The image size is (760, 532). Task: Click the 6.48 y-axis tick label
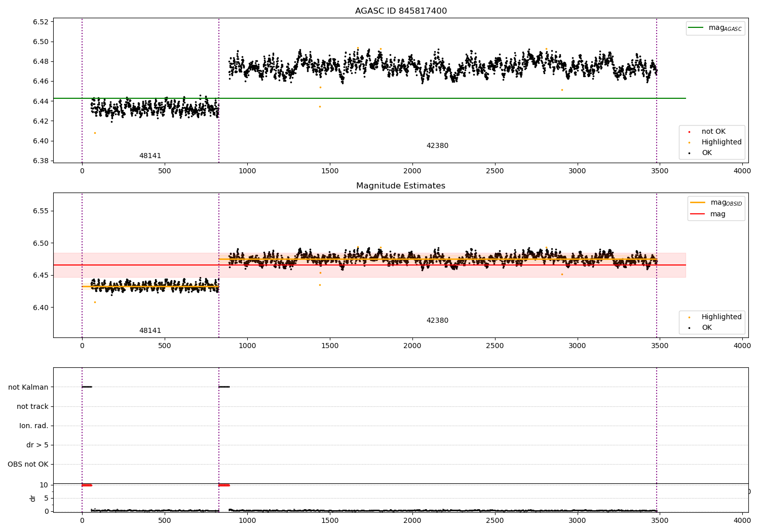click(41, 62)
